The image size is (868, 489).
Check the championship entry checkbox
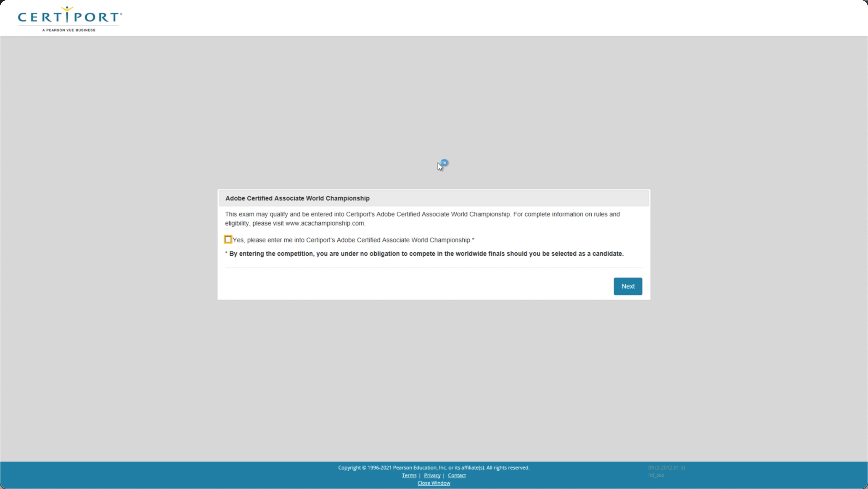pyautogui.click(x=228, y=240)
